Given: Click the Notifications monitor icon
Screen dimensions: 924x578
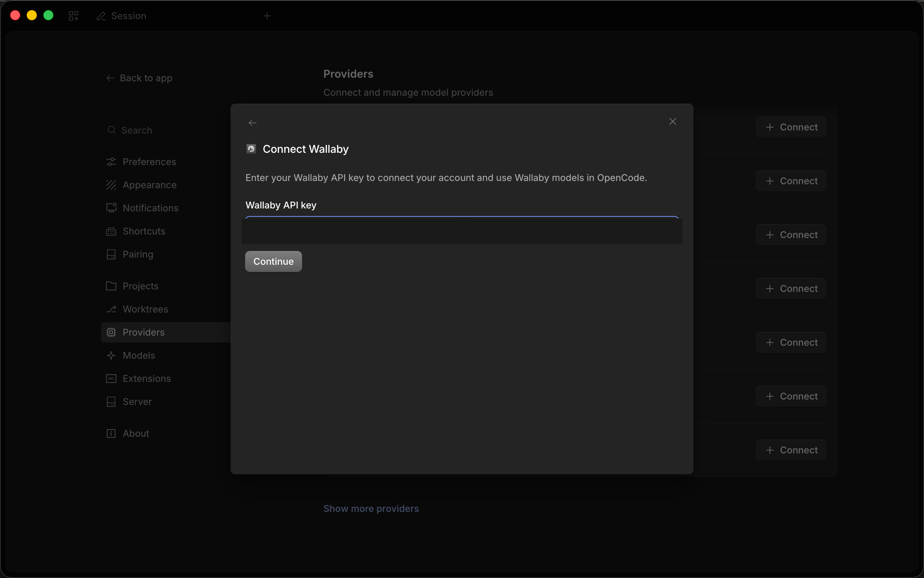Looking at the screenshot, I should 111,208.
